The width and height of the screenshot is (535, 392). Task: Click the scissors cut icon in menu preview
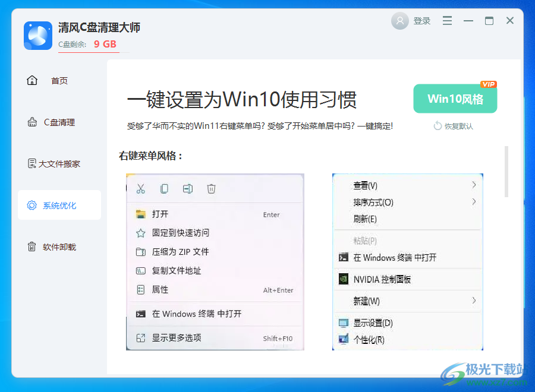141,188
